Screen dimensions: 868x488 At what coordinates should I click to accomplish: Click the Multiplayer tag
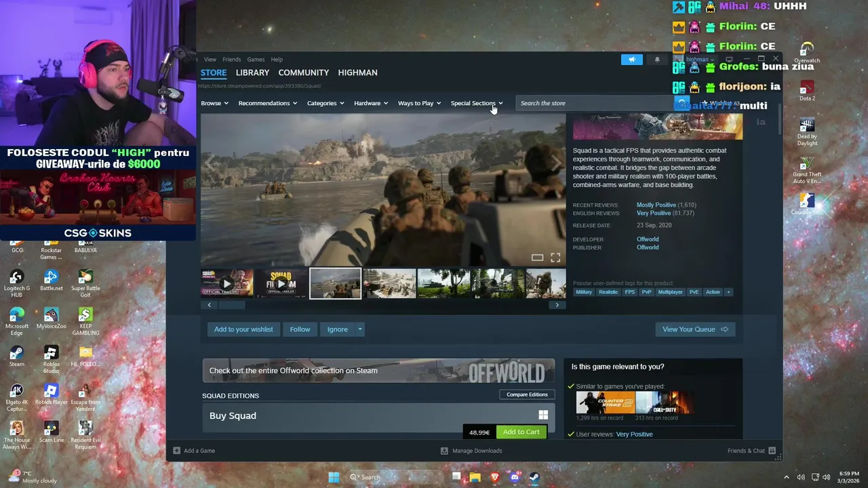[670, 292]
